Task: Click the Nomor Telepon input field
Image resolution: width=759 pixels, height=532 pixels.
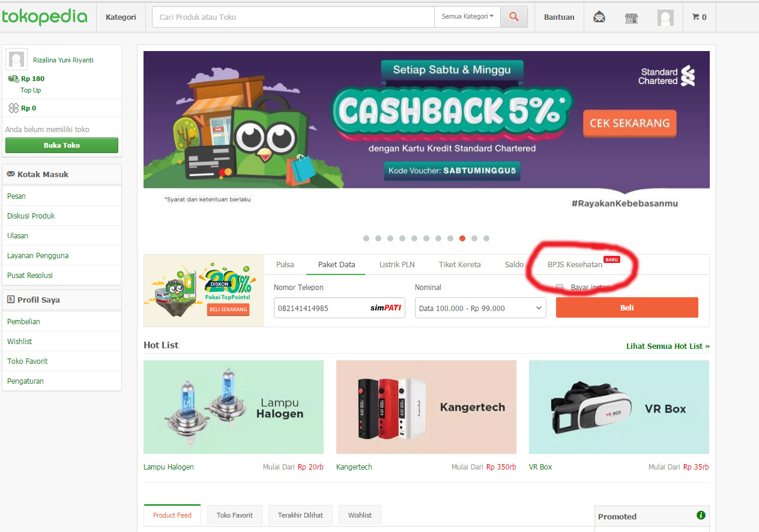Action: (x=339, y=308)
